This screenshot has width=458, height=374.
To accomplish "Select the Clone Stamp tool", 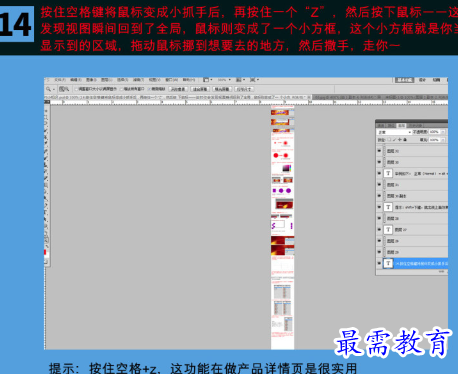I will (46, 165).
